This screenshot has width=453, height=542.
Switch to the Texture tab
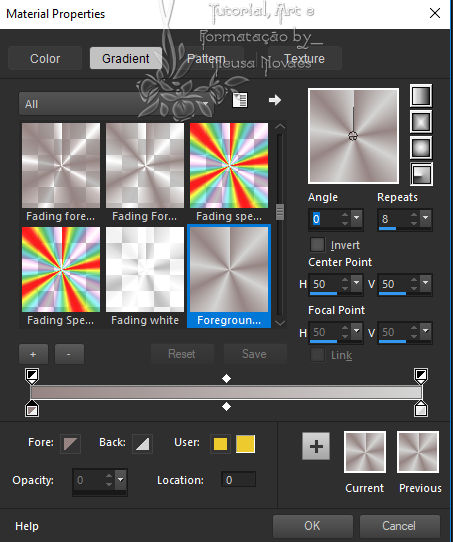click(x=304, y=58)
